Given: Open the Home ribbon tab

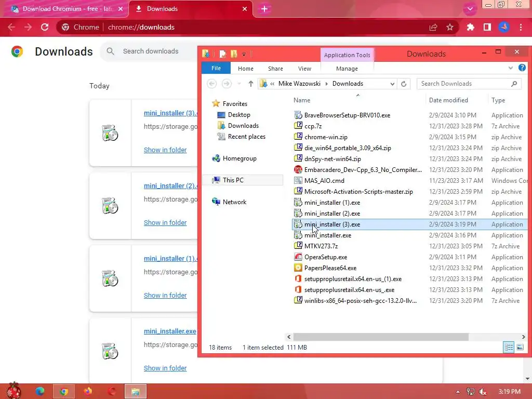Looking at the screenshot, I should tap(246, 69).
